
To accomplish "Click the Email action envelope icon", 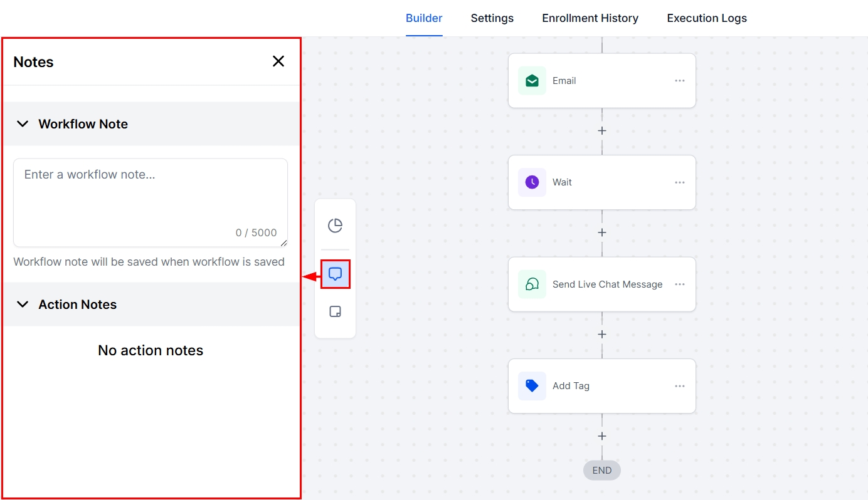I will (532, 81).
